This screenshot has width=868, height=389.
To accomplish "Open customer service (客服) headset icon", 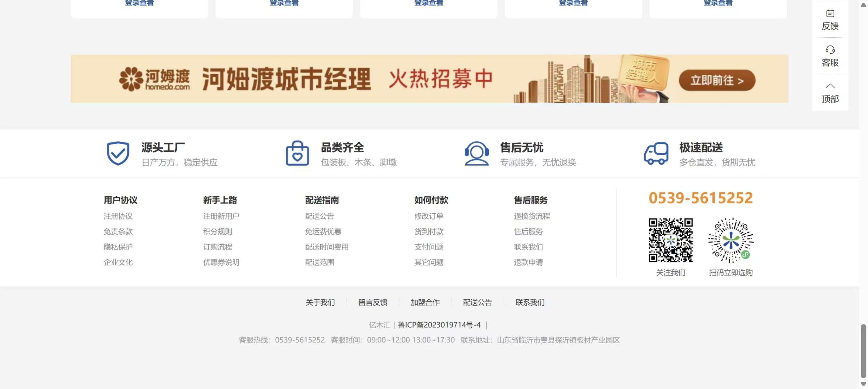I will click(830, 50).
